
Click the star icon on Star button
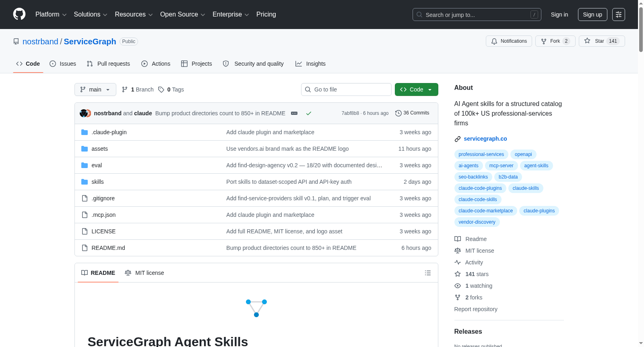coord(587,41)
